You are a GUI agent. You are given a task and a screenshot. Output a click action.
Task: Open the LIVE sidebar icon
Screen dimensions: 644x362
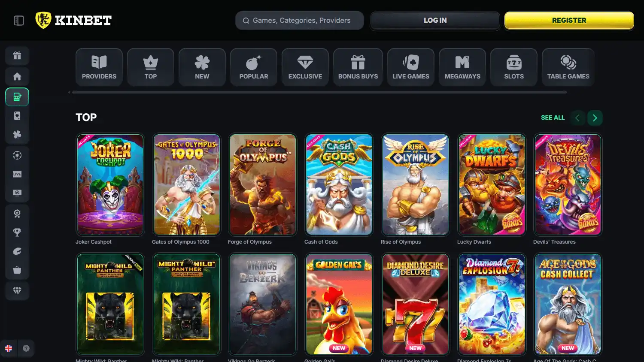click(17, 174)
